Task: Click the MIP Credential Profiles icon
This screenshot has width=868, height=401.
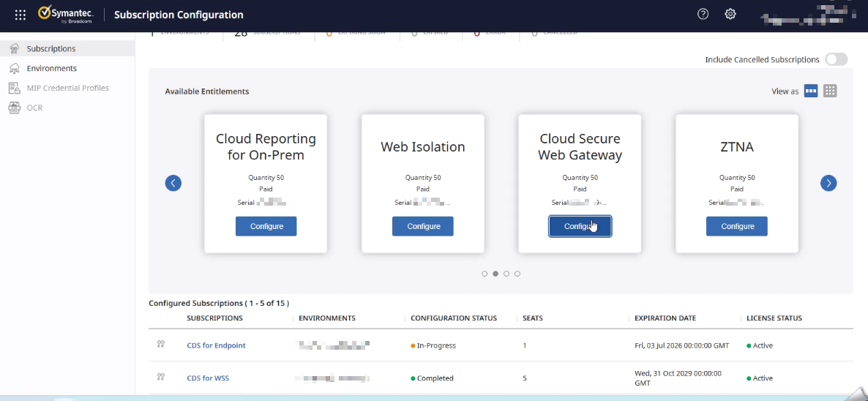Action: [15, 88]
